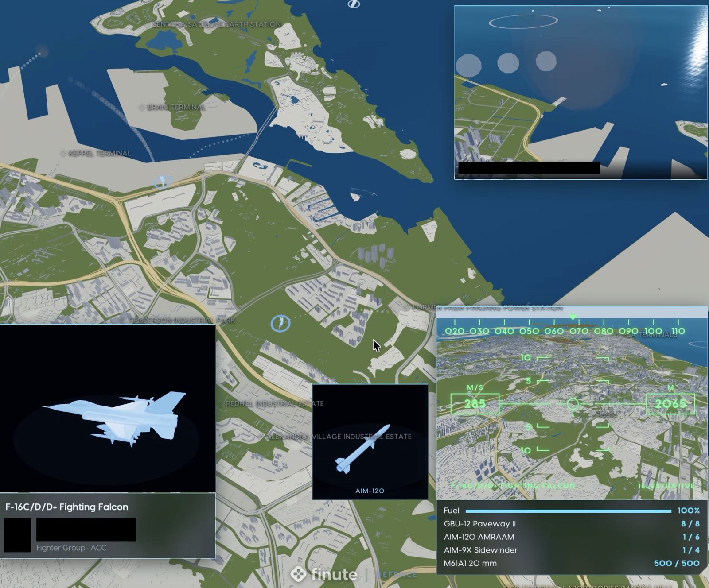Select the GBU-12 Paveway II weapon row
The width and height of the screenshot is (709, 588).
coord(572,524)
